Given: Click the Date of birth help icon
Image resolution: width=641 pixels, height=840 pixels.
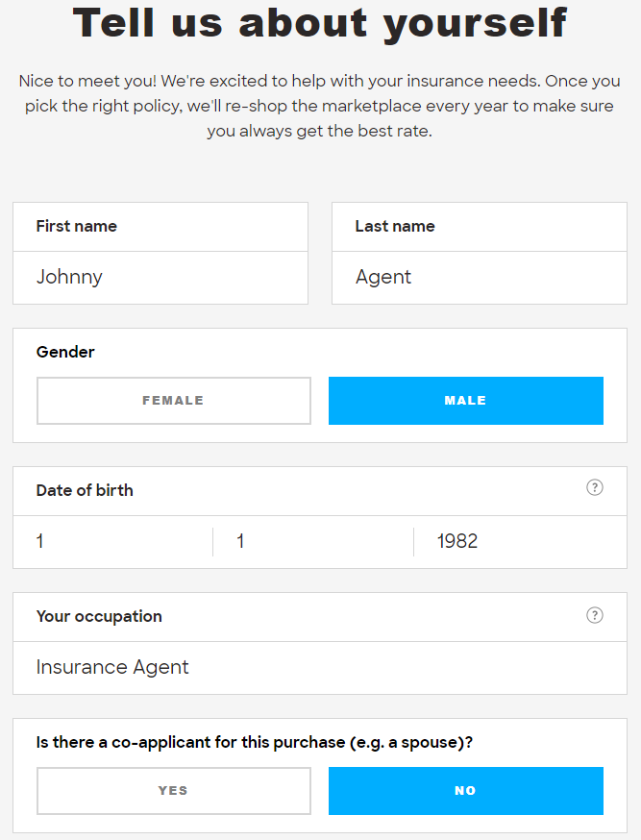Looking at the screenshot, I should click(x=595, y=487).
